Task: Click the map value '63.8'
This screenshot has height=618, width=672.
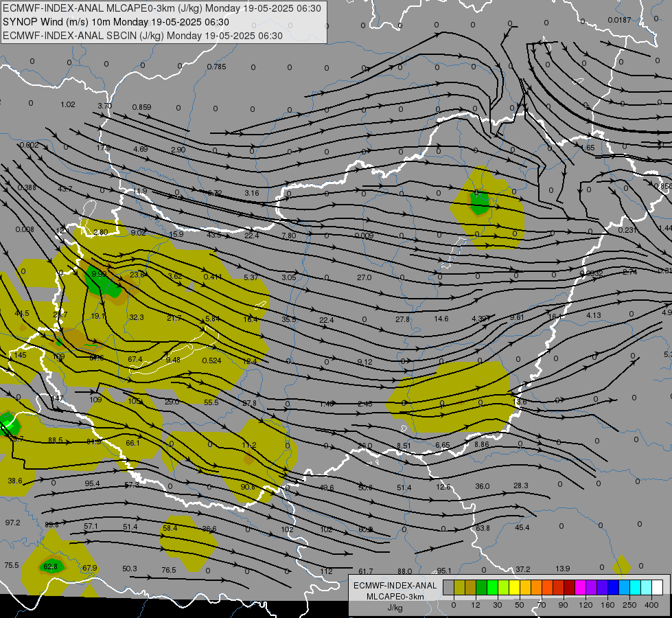Action: [483, 528]
